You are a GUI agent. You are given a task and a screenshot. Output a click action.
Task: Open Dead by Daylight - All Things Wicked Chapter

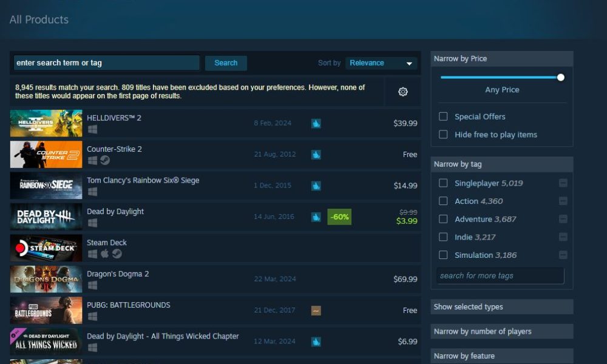(x=163, y=336)
